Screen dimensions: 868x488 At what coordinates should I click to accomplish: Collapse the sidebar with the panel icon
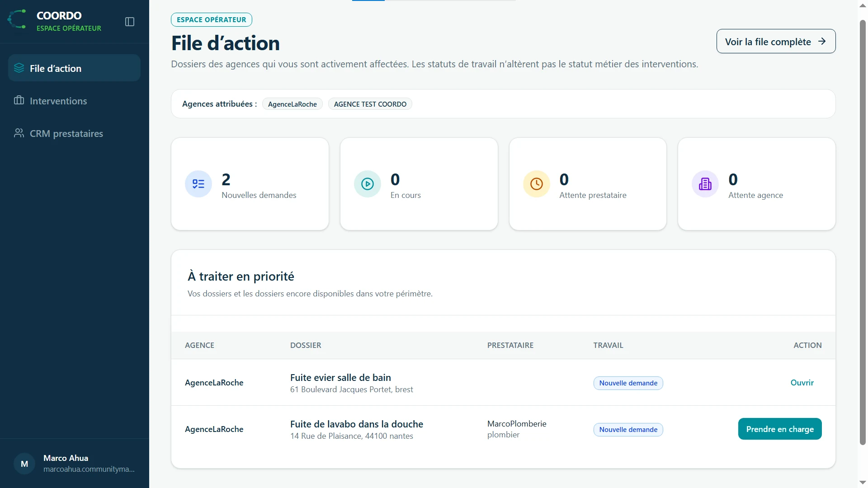[130, 22]
